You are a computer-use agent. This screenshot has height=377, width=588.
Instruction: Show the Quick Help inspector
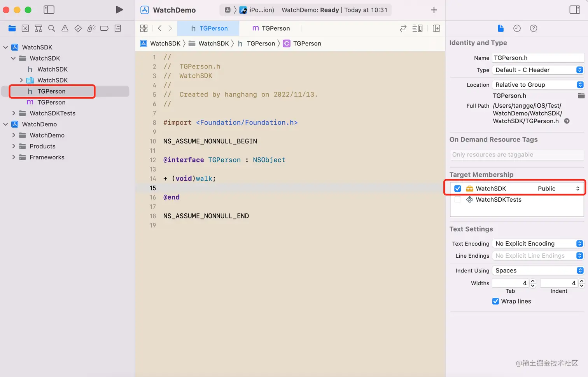[534, 28]
